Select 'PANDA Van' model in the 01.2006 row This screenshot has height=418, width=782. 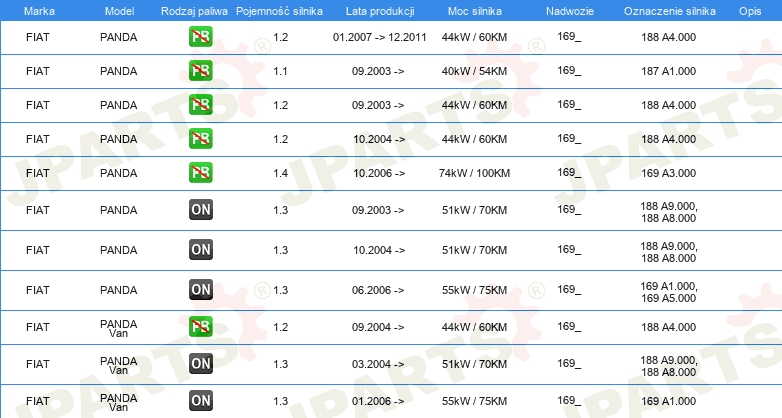click(x=119, y=402)
